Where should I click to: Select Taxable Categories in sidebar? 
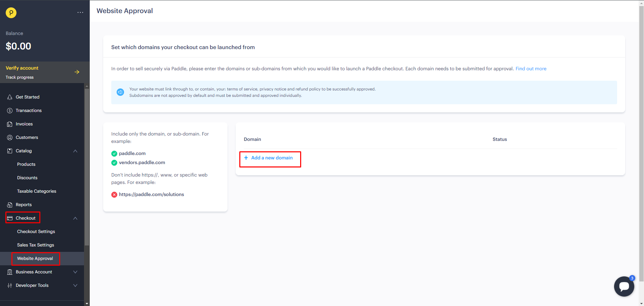(x=37, y=191)
